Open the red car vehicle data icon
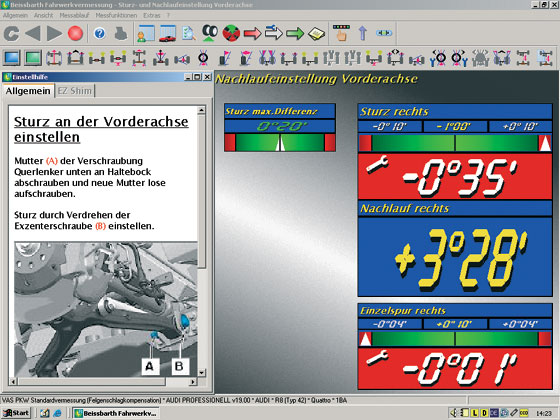This screenshot has height=420, width=560. [x=168, y=34]
